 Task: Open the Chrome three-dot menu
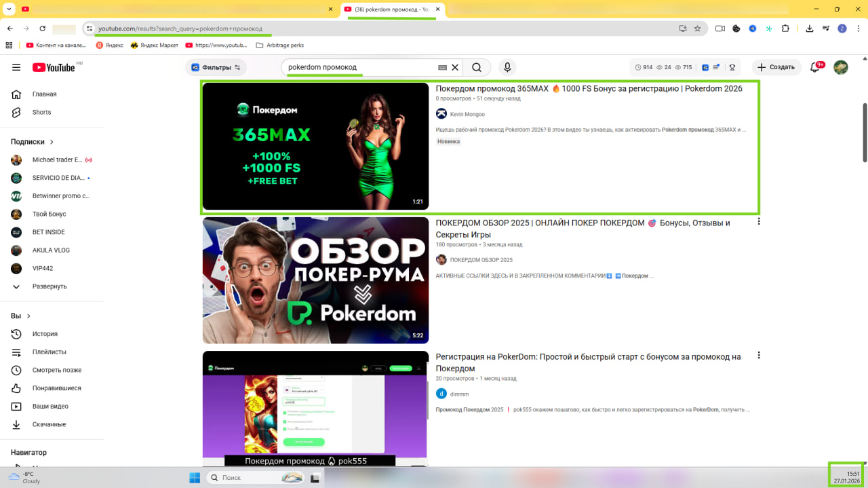tap(859, 29)
